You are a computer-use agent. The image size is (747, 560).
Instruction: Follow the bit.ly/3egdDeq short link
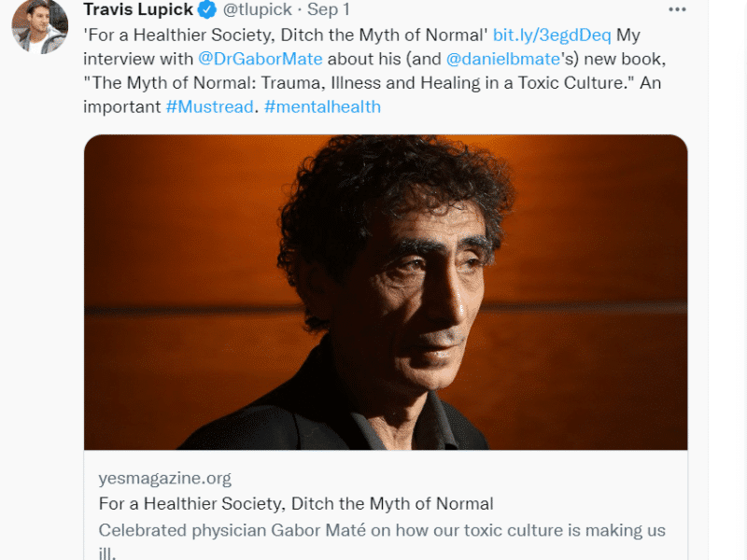[552, 35]
